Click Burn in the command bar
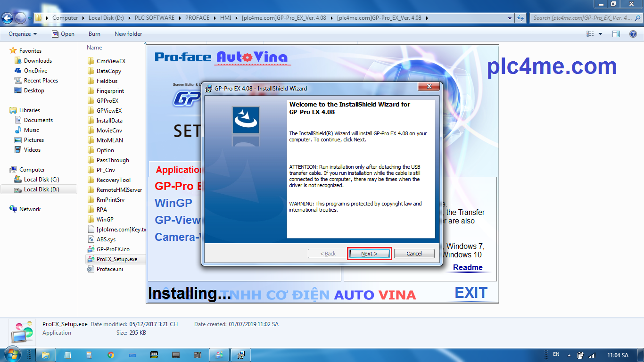The image size is (644, 362). (94, 33)
